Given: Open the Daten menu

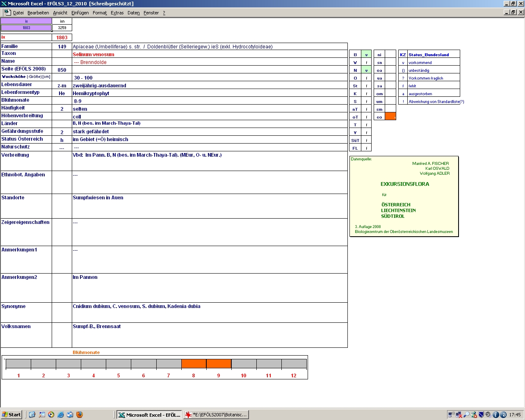Looking at the screenshot, I should (x=134, y=13).
